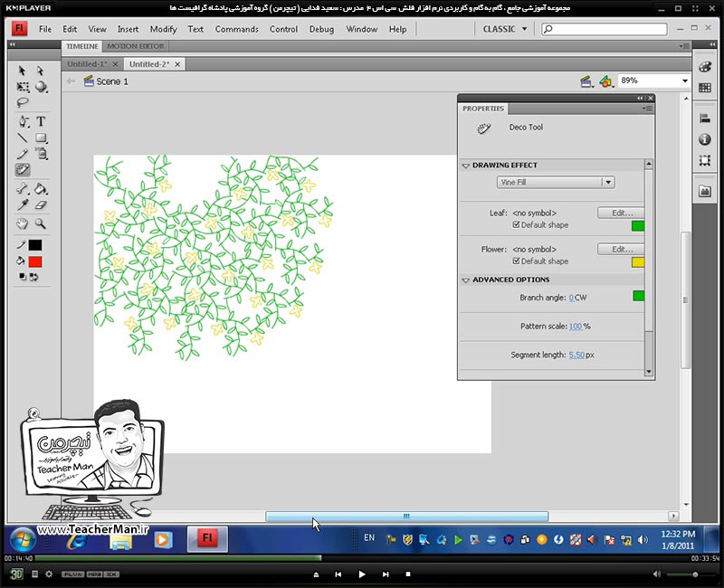Image resolution: width=724 pixels, height=588 pixels.
Task: Click the Branch angle value
Action: 571,298
